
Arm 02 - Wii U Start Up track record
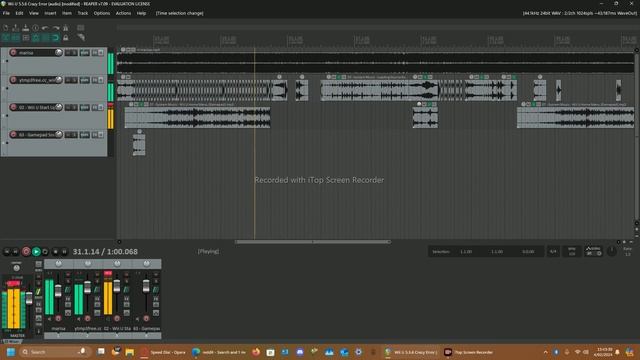(13, 107)
